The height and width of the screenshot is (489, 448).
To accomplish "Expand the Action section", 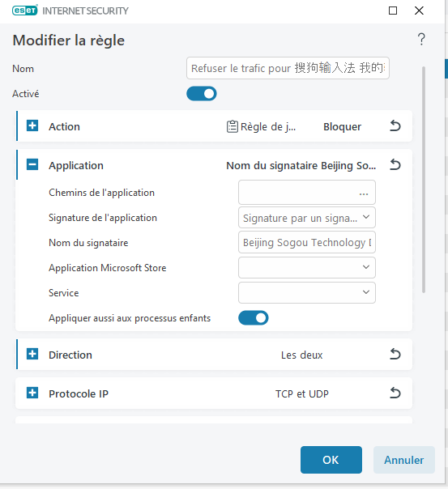I will coord(32,125).
